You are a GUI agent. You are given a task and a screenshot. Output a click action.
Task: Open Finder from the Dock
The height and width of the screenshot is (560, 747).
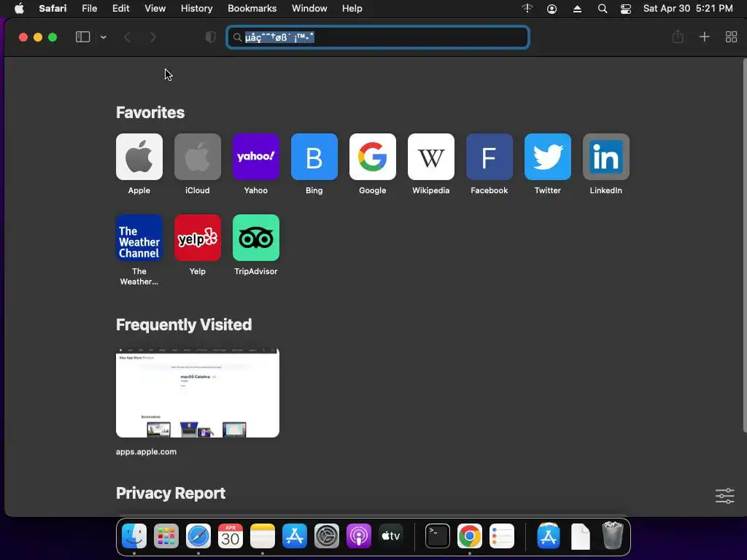[134, 536]
